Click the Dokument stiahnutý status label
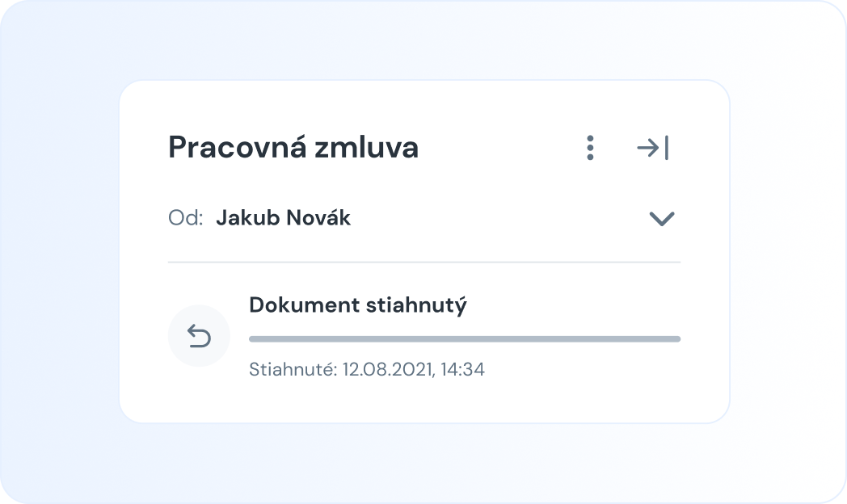This screenshot has height=504, width=847. pos(358,305)
